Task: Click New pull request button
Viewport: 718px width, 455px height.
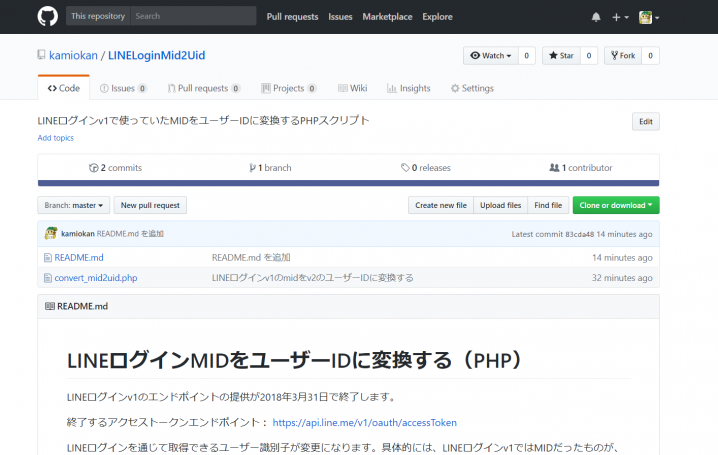Action: pyautogui.click(x=150, y=206)
